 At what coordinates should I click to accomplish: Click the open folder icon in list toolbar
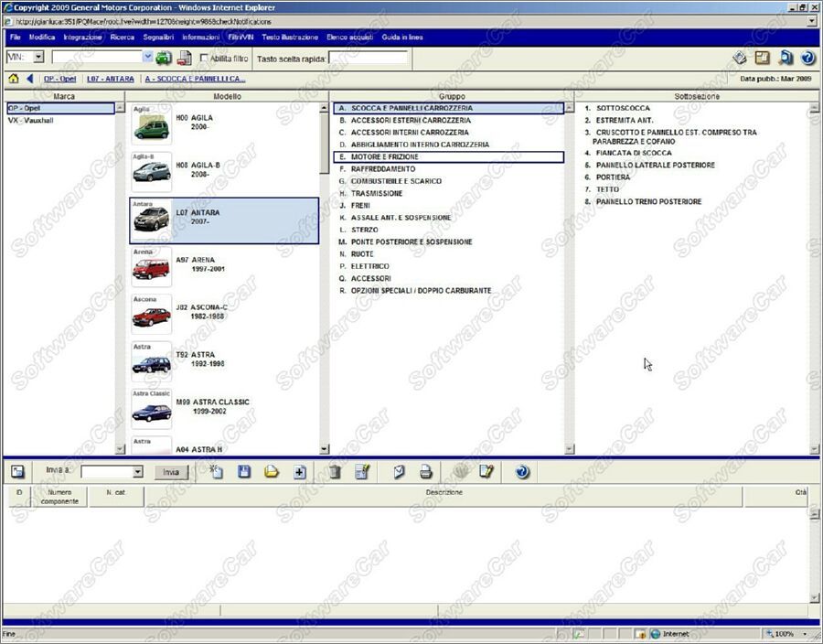272,472
